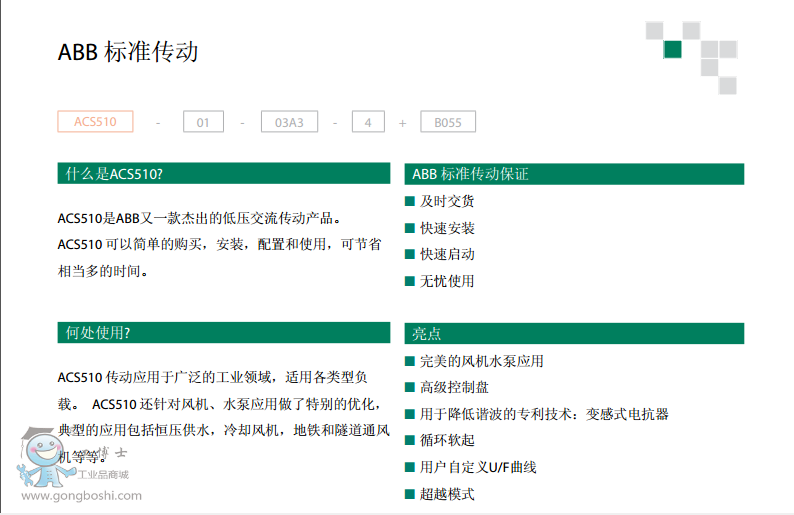Click the green bullet beside 循环软起

[410, 440]
